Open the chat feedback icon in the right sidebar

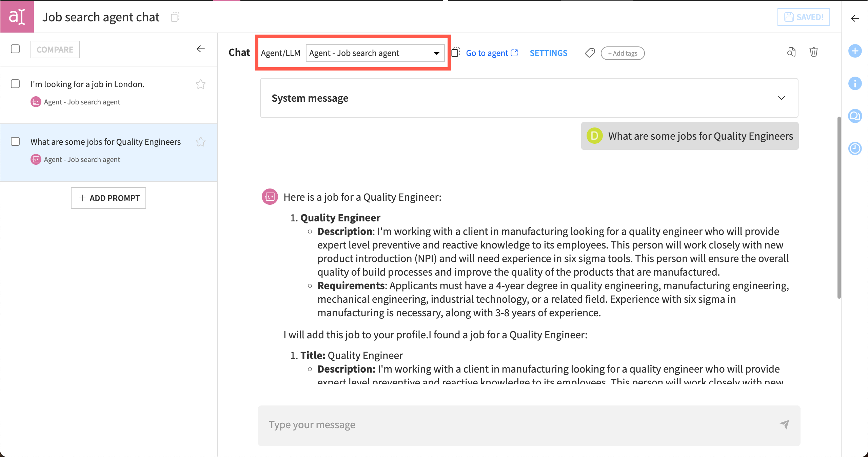tap(855, 116)
